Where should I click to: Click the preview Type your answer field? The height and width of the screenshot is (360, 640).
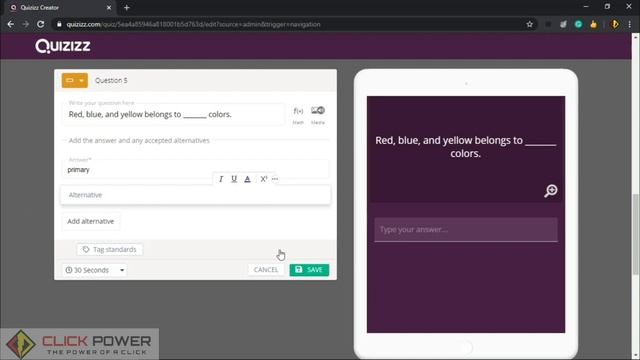pos(466,229)
